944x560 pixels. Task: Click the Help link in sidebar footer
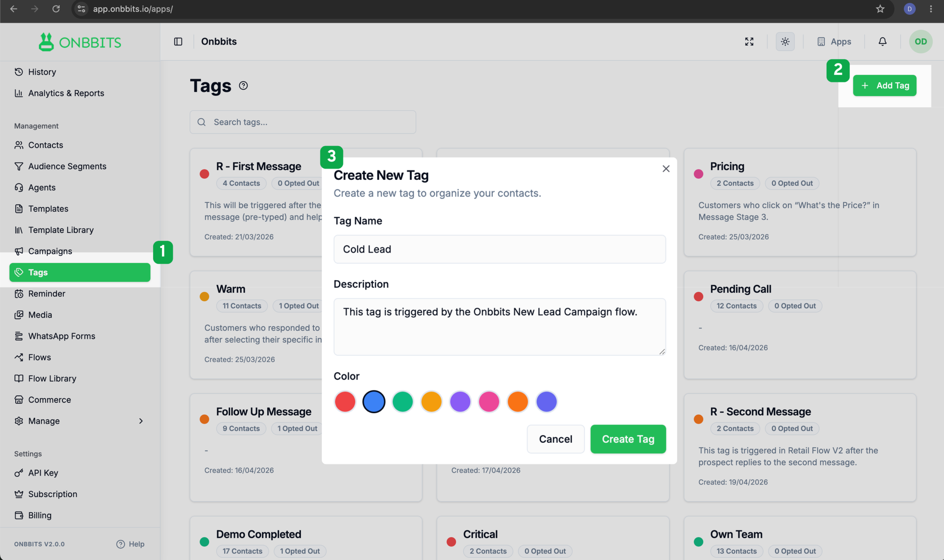130,544
